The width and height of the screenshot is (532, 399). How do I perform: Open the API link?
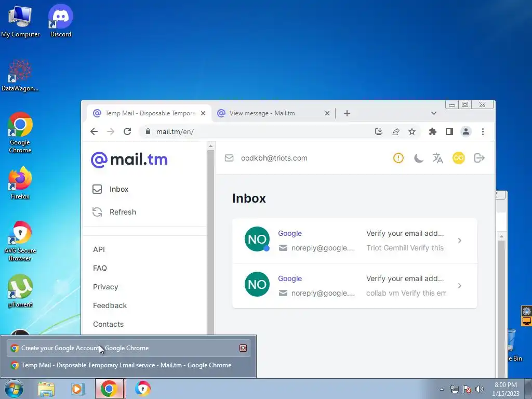99,249
